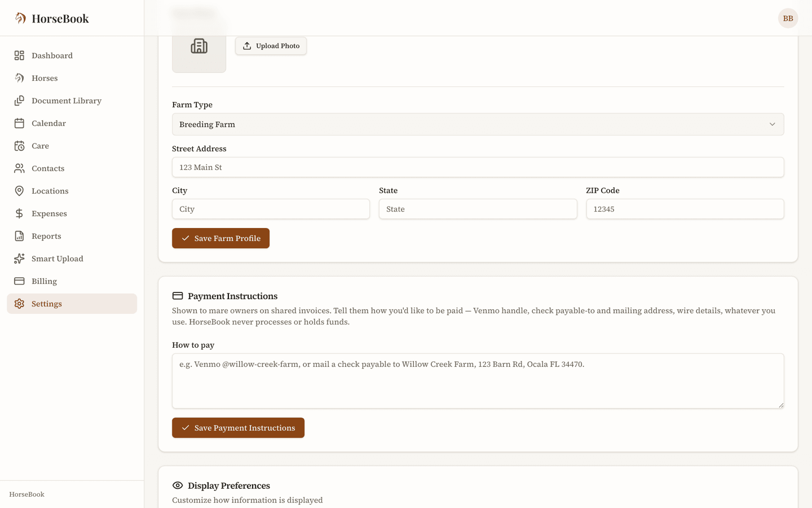Click the Smart Upload sparkle icon
Viewport: 812px width, 508px height.
click(19, 259)
